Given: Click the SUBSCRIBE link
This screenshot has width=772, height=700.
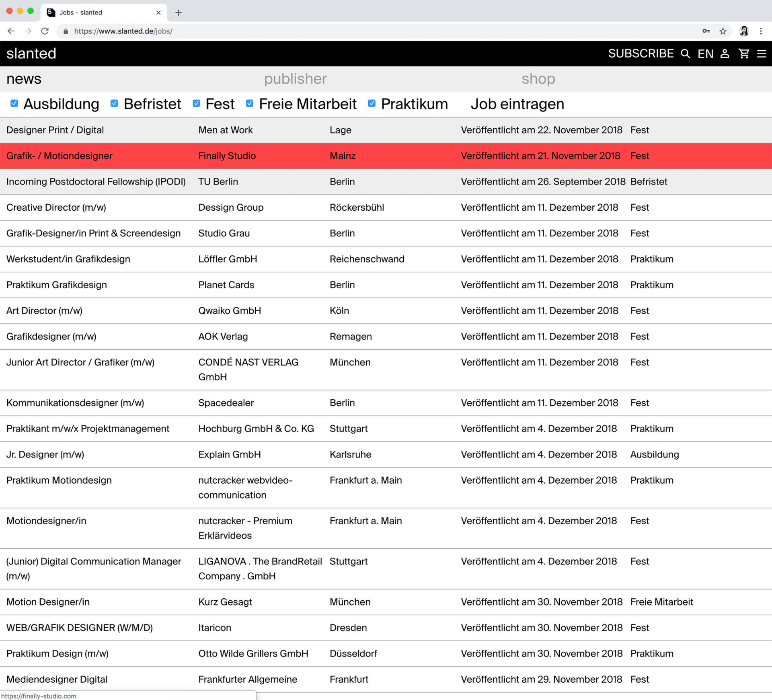Looking at the screenshot, I should (x=641, y=53).
